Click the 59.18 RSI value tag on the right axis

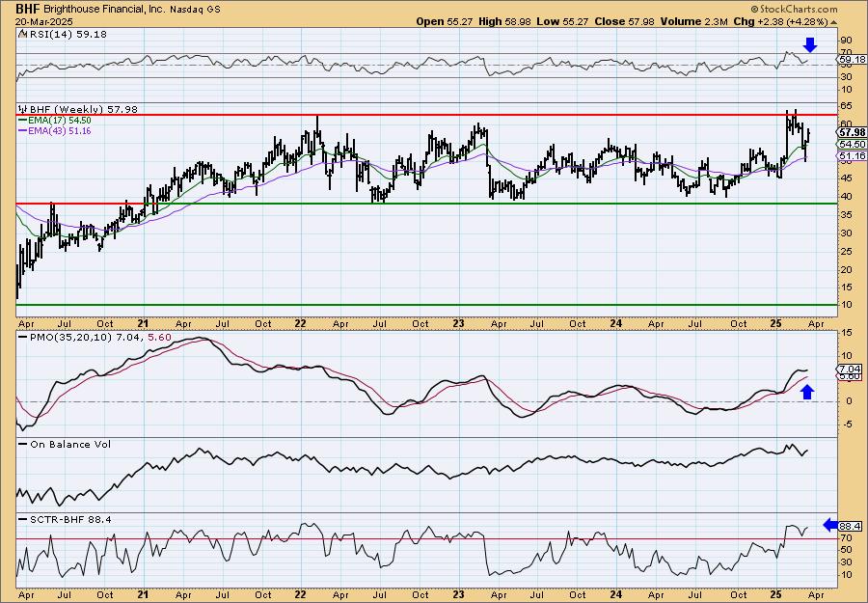[852, 59]
